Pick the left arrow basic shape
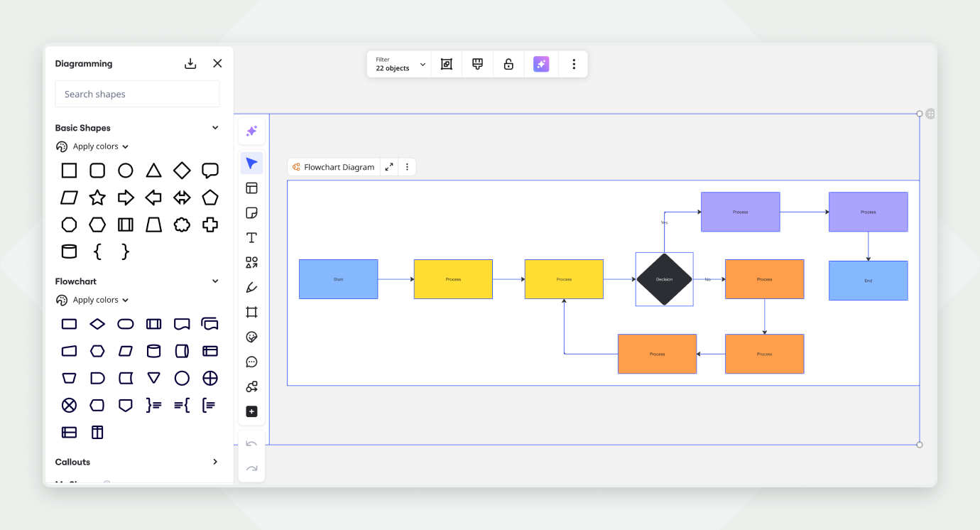The height and width of the screenshot is (530, 980). click(x=153, y=198)
